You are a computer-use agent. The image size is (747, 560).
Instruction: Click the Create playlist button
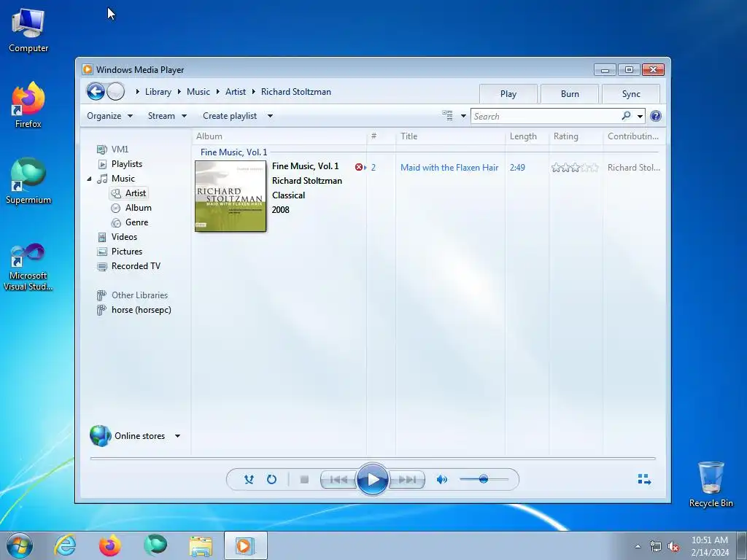pyautogui.click(x=230, y=116)
